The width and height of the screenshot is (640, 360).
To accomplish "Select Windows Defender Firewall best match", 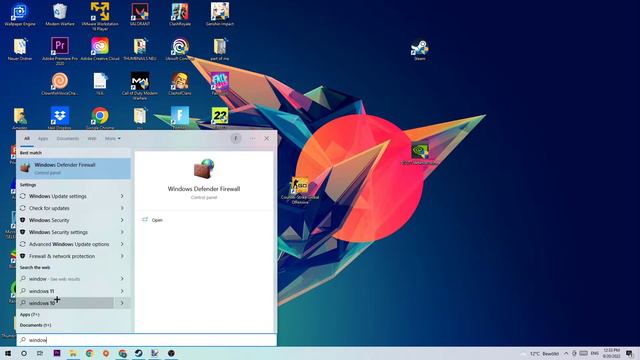I will point(73,168).
